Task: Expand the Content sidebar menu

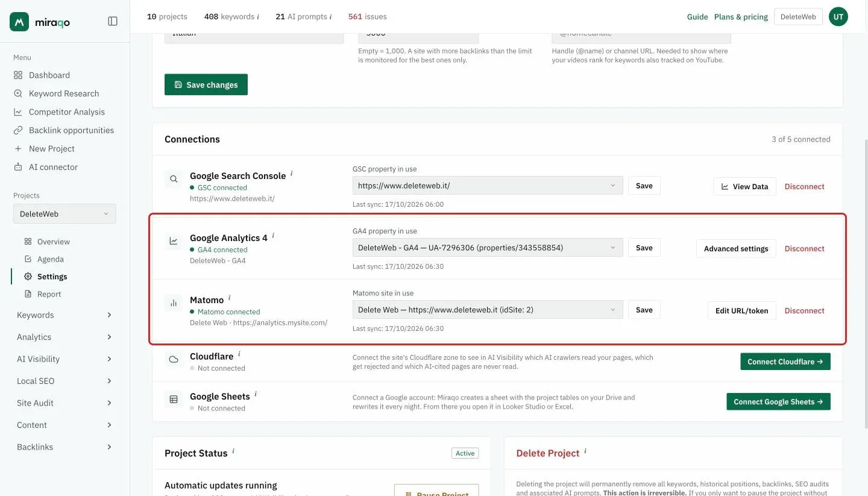Action: (64, 425)
